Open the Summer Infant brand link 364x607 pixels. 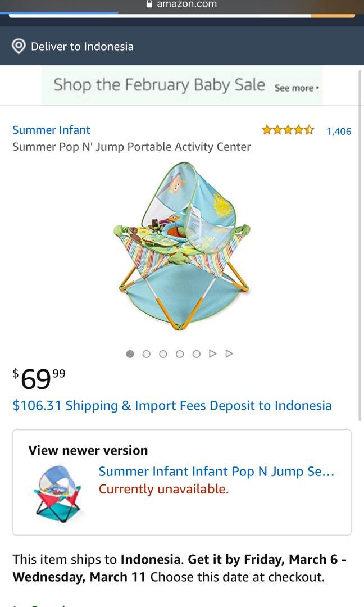(x=51, y=130)
